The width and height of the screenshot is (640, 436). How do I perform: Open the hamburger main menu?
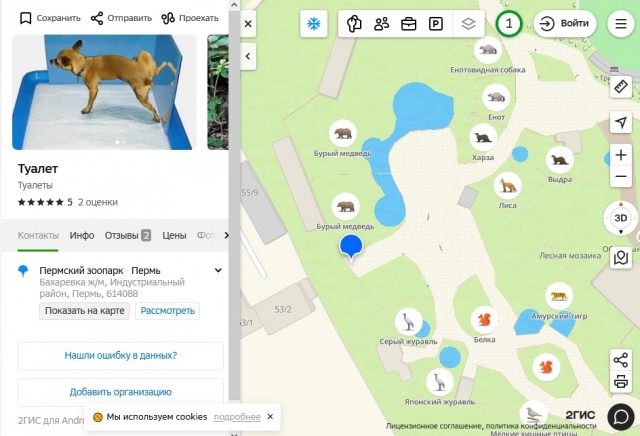coord(621,23)
